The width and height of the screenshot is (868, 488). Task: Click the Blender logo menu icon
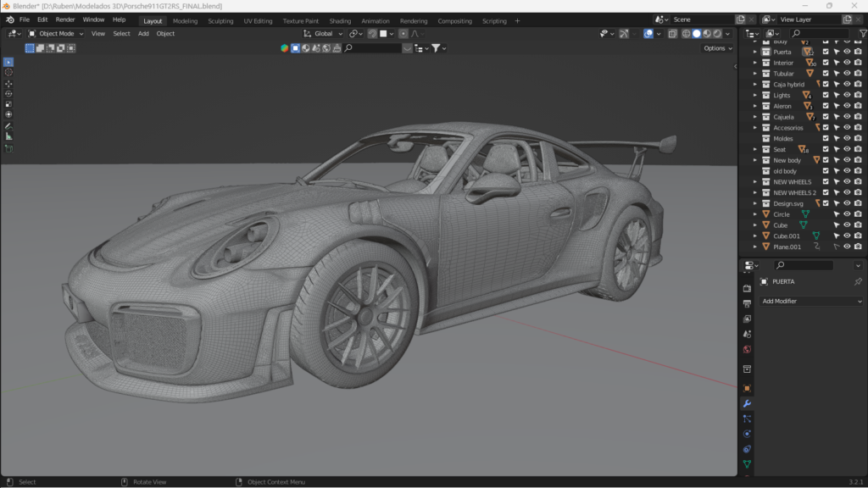coord(10,20)
